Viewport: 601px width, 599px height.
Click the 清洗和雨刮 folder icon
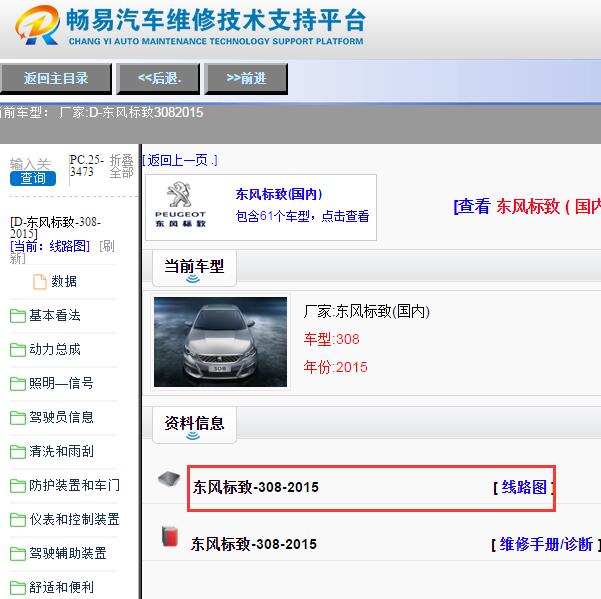pyautogui.click(x=18, y=452)
